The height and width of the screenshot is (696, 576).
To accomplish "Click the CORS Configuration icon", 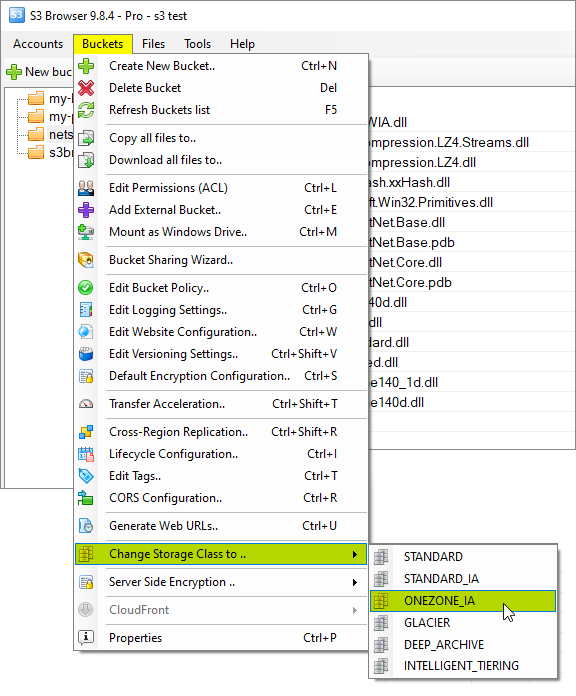I will click(86, 498).
